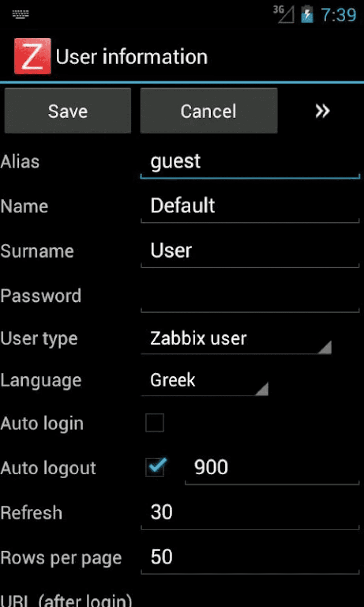364x607 pixels.
Task: Open the User type dropdown
Action: pyautogui.click(x=236, y=339)
